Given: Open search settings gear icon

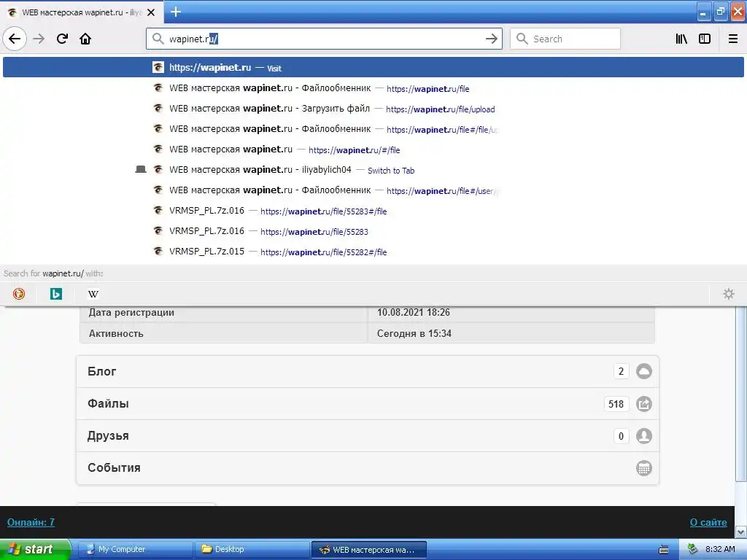Looking at the screenshot, I should click(729, 294).
